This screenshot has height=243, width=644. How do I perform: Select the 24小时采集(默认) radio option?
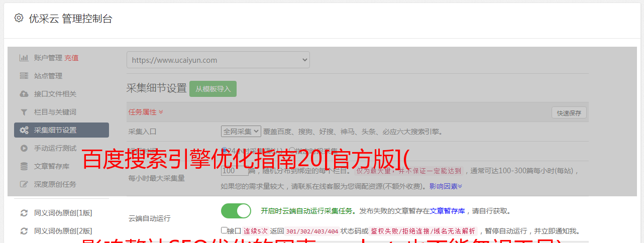(225, 150)
